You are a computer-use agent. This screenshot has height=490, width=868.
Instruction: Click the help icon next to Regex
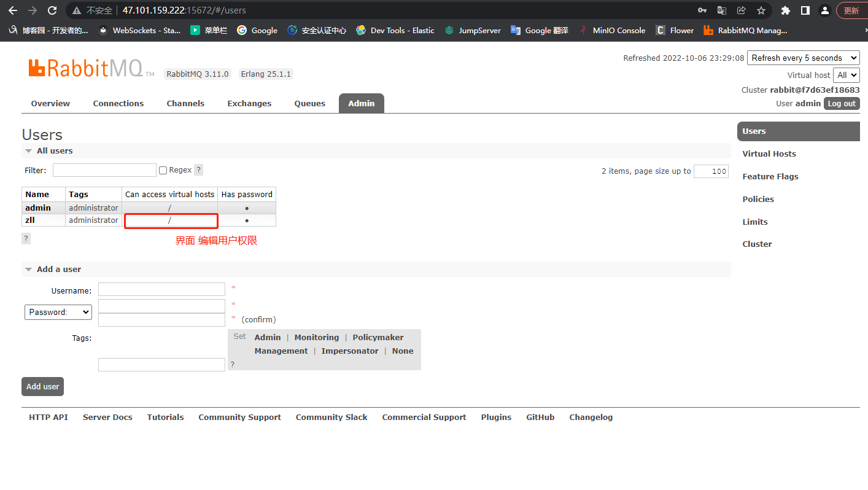pyautogui.click(x=198, y=170)
